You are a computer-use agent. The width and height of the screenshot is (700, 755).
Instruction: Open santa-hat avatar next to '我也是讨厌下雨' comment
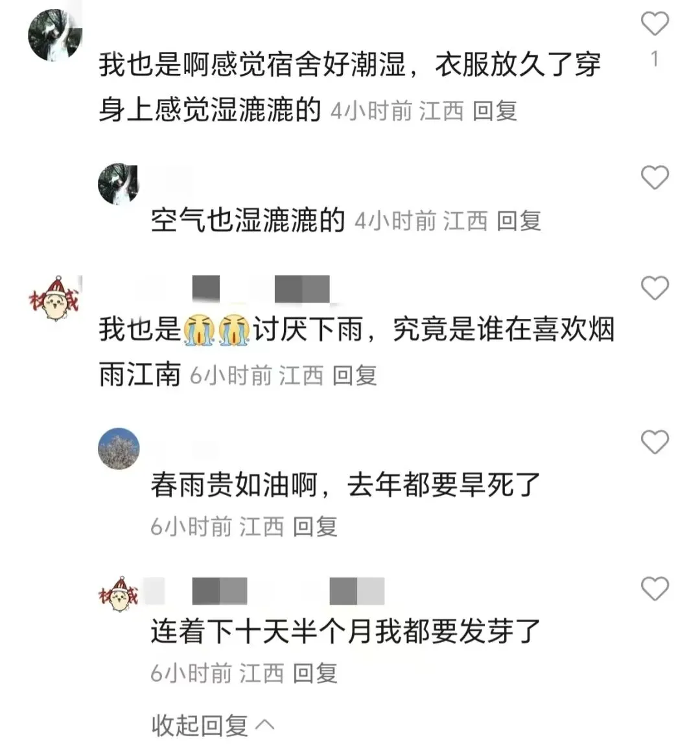pos(54,299)
